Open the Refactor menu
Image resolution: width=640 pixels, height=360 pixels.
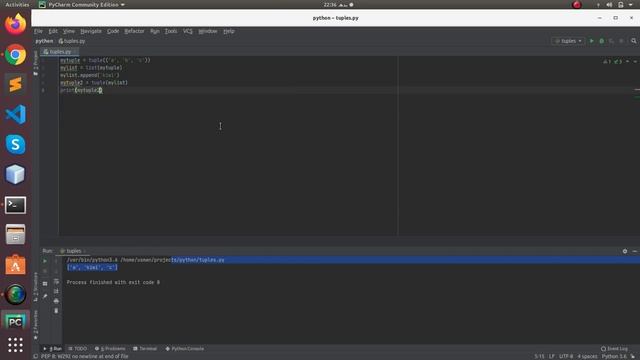(x=134, y=31)
